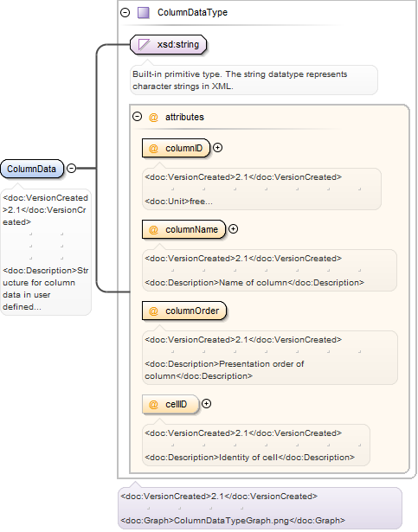The image size is (418, 532).
Task: Click VersionCreated line under columnOrder
Action: [x=243, y=340]
